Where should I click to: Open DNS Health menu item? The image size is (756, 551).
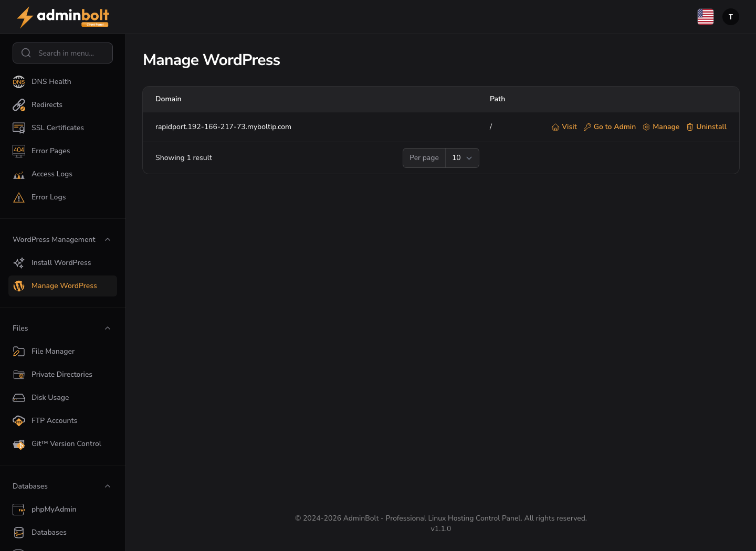pyautogui.click(x=62, y=81)
